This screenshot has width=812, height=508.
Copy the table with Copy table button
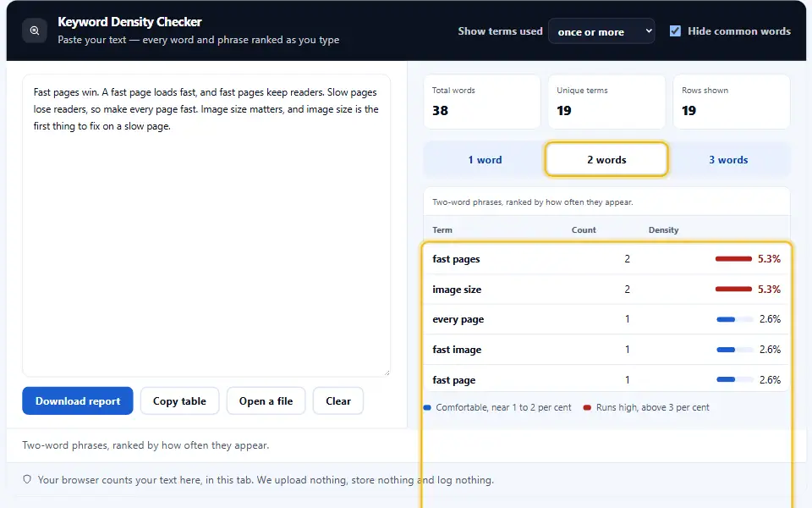pos(179,400)
